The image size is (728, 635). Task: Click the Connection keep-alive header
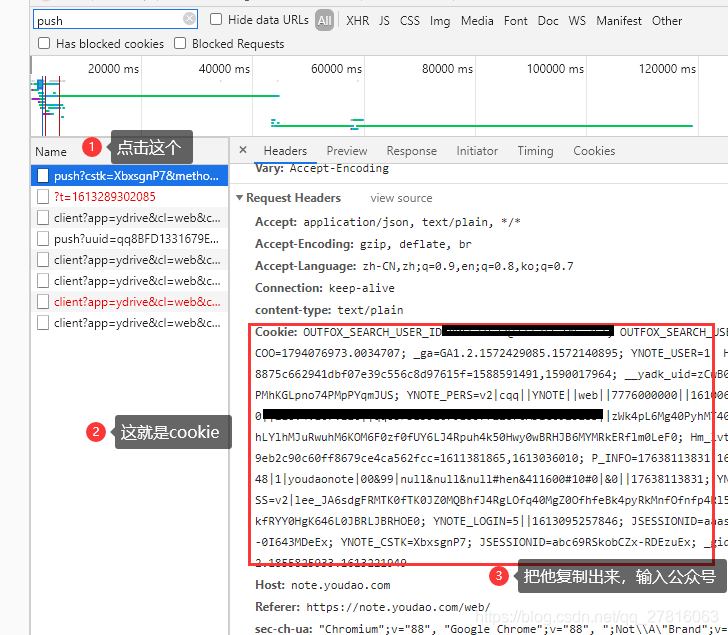tap(325, 288)
